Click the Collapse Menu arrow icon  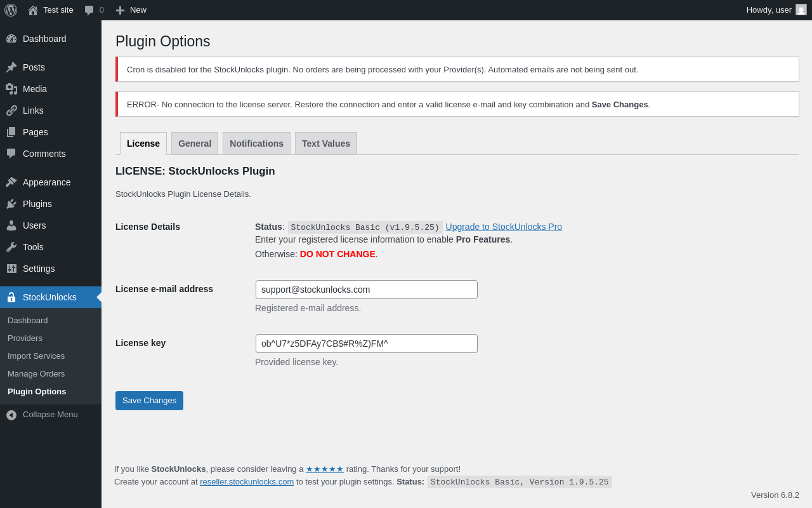(11, 415)
